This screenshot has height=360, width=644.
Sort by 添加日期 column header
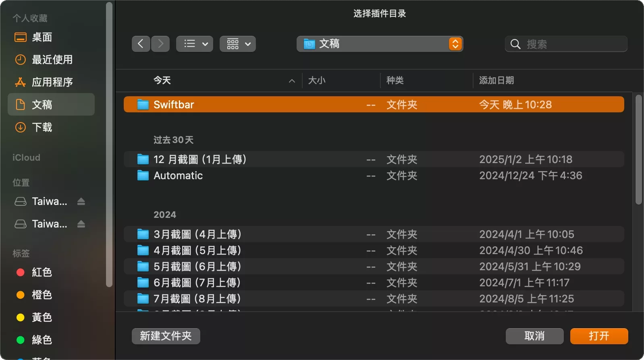click(x=496, y=81)
